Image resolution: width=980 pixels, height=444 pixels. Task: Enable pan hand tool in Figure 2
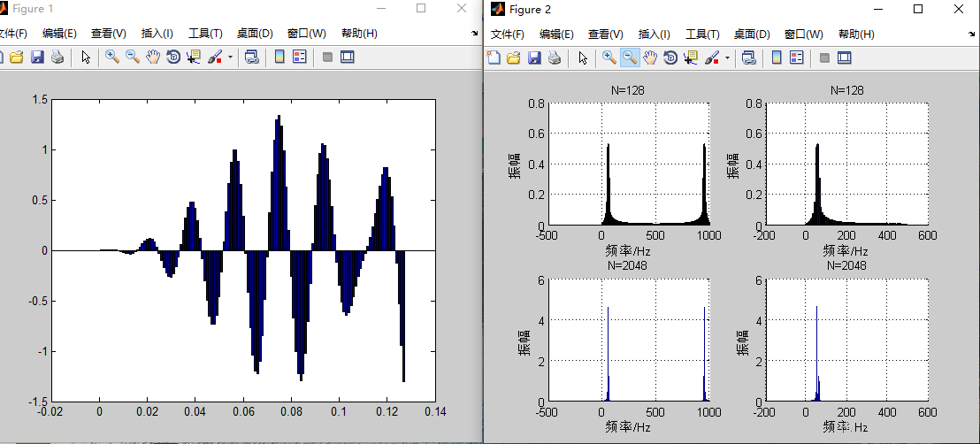(651, 58)
